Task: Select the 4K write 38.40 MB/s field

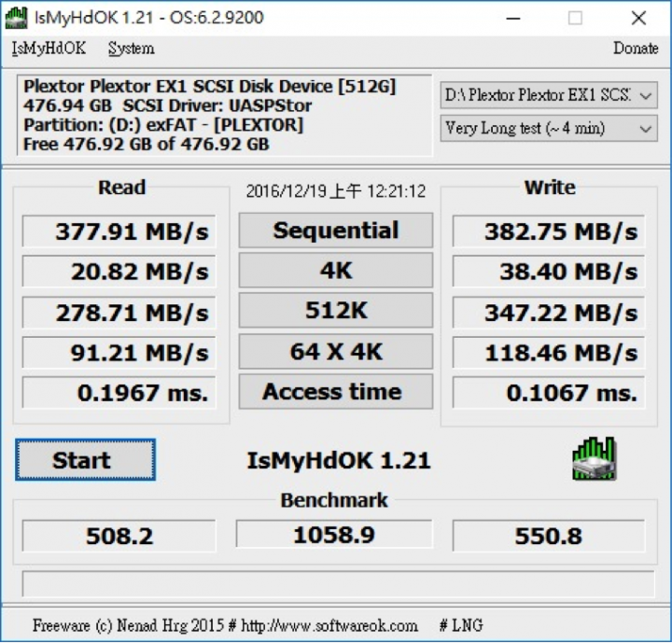Action: pyautogui.click(x=549, y=272)
